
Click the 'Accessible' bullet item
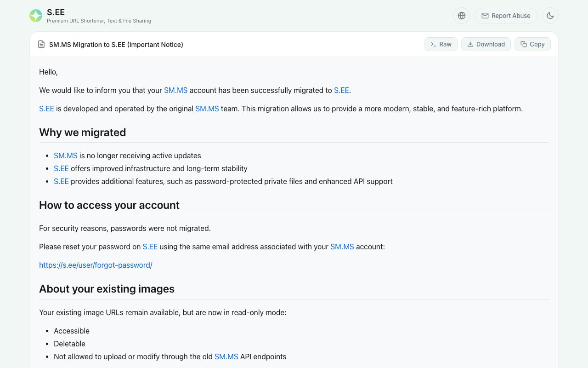[x=72, y=331]
